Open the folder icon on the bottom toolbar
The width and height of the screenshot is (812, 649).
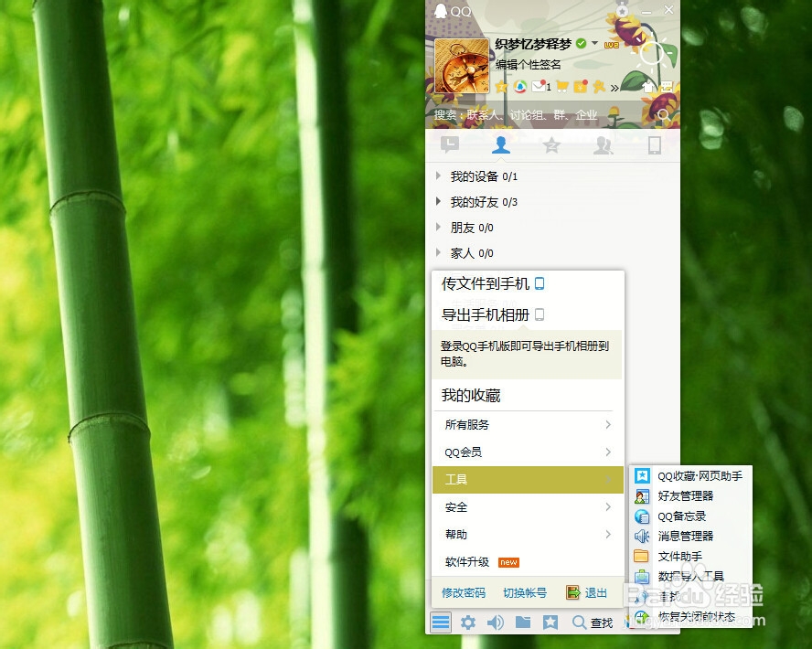[522, 622]
